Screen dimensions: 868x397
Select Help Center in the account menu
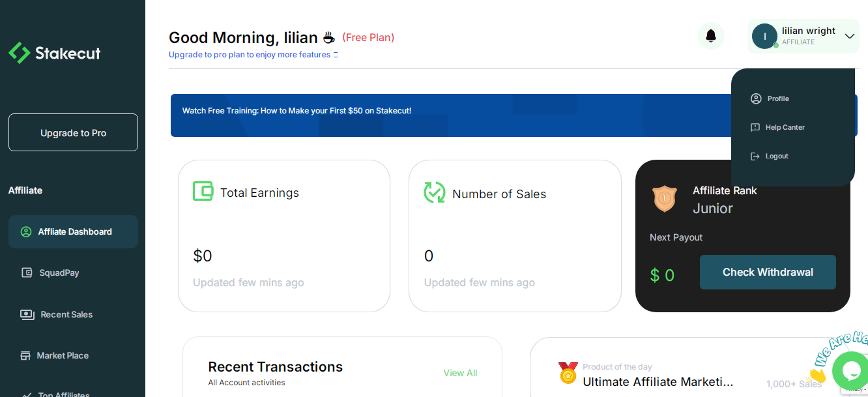tap(778, 127)
